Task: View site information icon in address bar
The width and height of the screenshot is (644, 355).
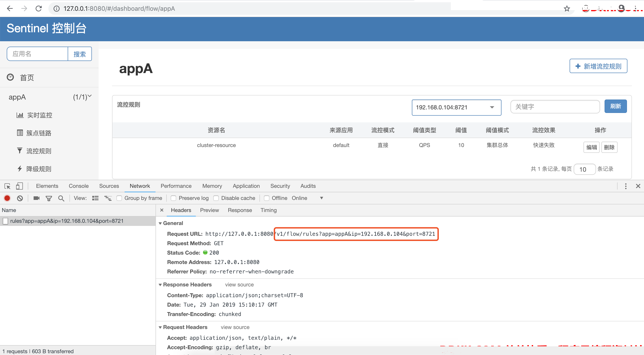Action: [56, 9]
